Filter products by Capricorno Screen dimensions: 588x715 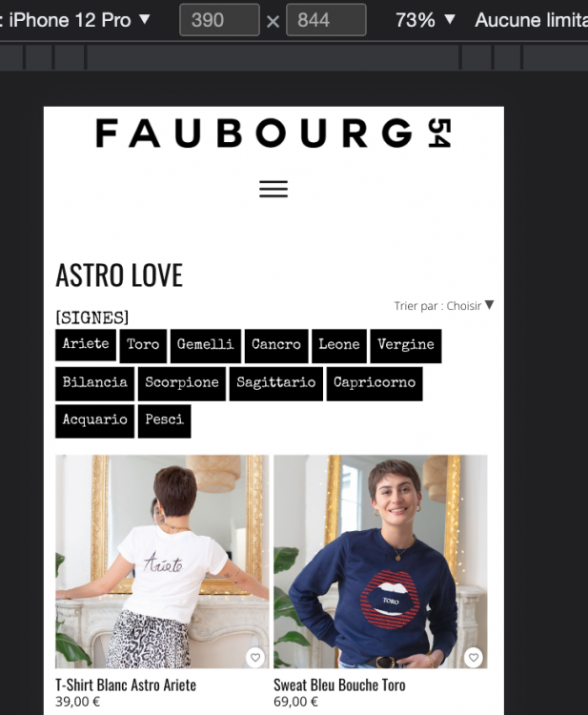pyautogui.click(x=375, y=383)
